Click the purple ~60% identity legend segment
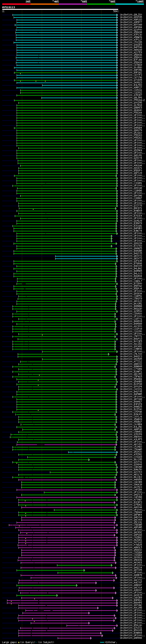 coord(73,4)
